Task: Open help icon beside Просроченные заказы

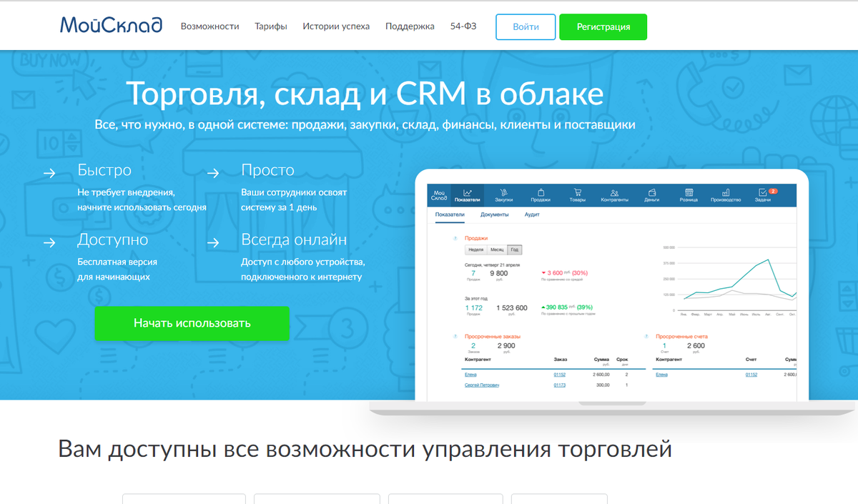Action: [x=455, y=336]
